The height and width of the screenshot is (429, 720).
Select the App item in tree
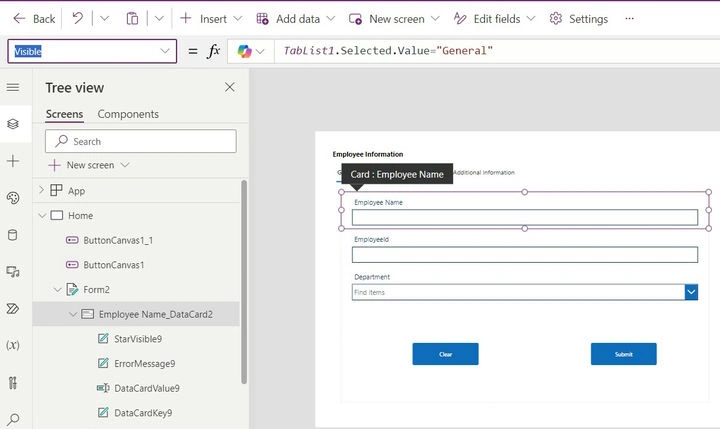point(76,191)
